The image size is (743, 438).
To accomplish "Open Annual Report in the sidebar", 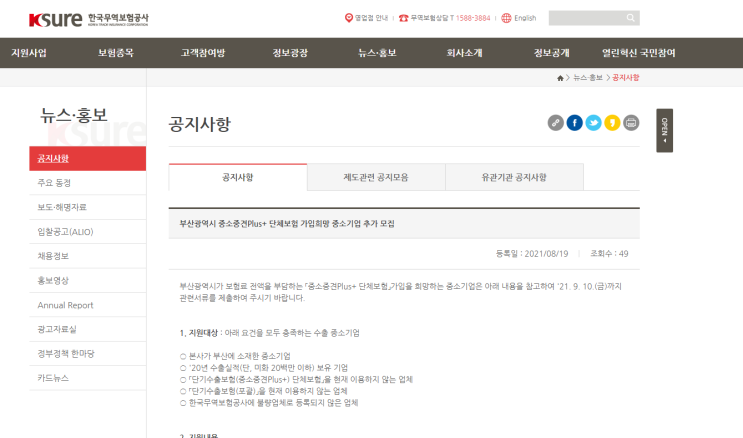I will coord(88,305).
